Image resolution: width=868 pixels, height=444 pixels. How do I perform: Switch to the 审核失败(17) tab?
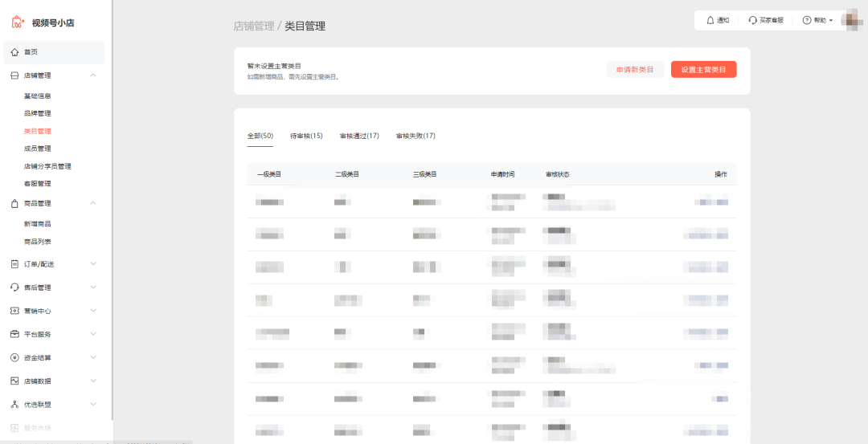point(416,136)
